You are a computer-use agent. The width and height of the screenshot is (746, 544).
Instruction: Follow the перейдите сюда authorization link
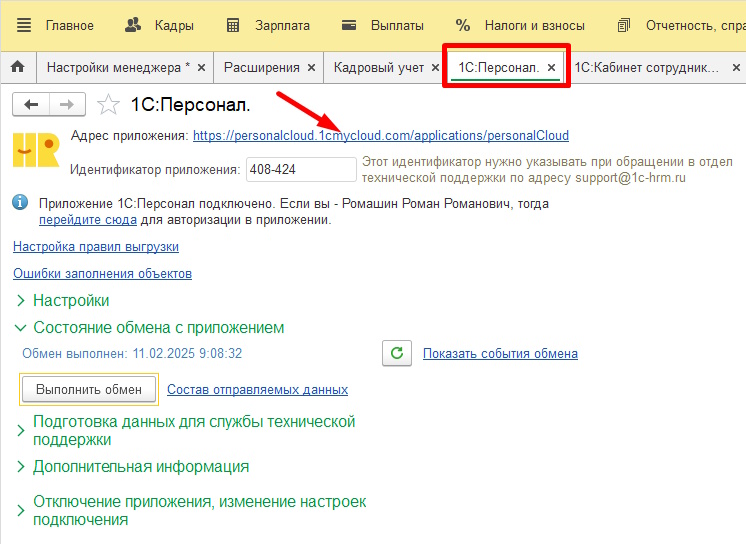[x=88, y=220]
